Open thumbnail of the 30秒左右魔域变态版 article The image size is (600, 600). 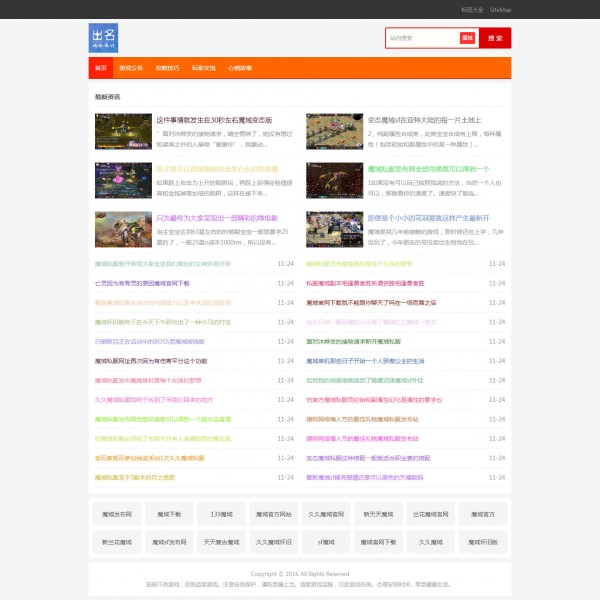(x=123, y=131)
